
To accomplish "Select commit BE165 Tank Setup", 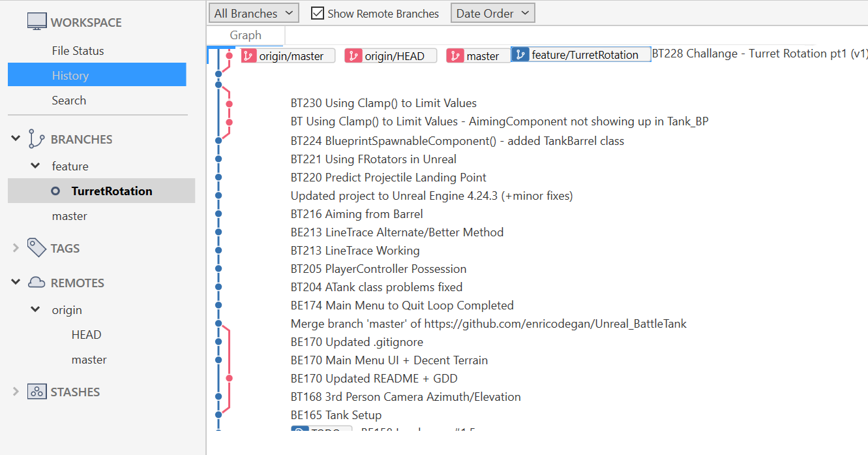I will [x=336, y=415].
